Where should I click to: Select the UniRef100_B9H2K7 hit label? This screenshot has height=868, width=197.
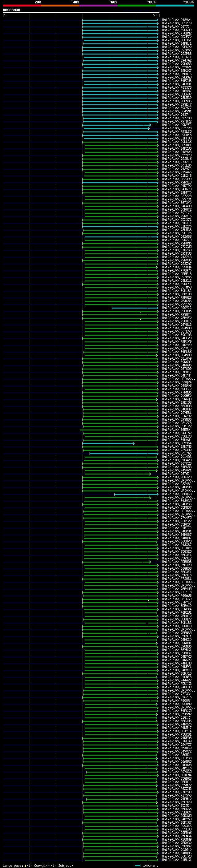pyautogui.click(x=177, y=71)
